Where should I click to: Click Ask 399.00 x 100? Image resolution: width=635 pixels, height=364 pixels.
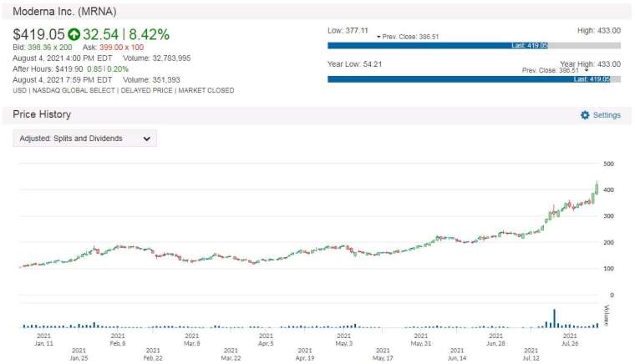113,48
